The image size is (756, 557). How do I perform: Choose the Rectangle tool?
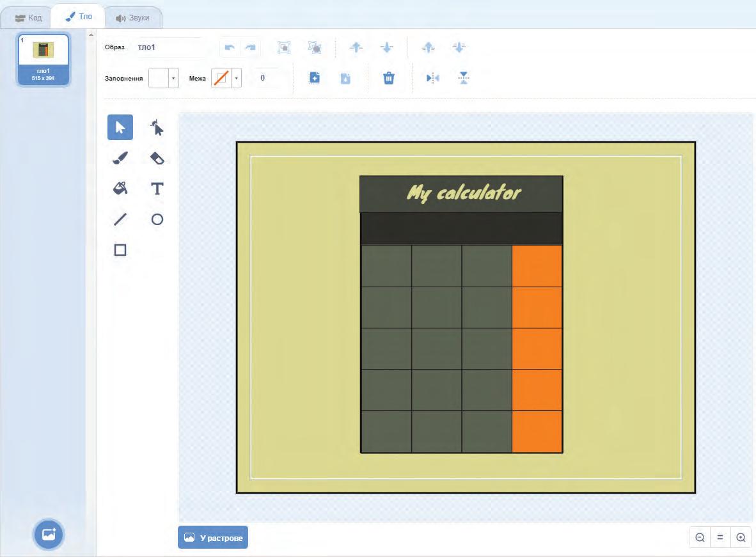(x=120, y=250)
